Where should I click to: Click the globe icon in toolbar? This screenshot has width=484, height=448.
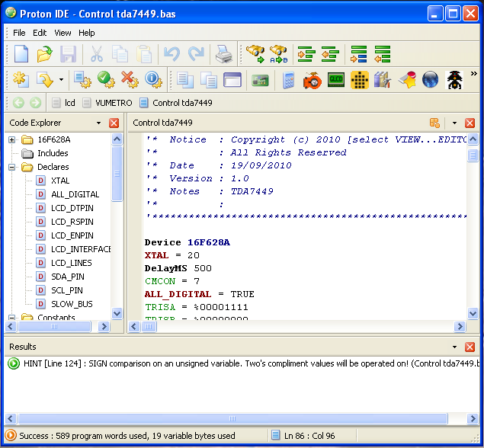pos(430,80)
